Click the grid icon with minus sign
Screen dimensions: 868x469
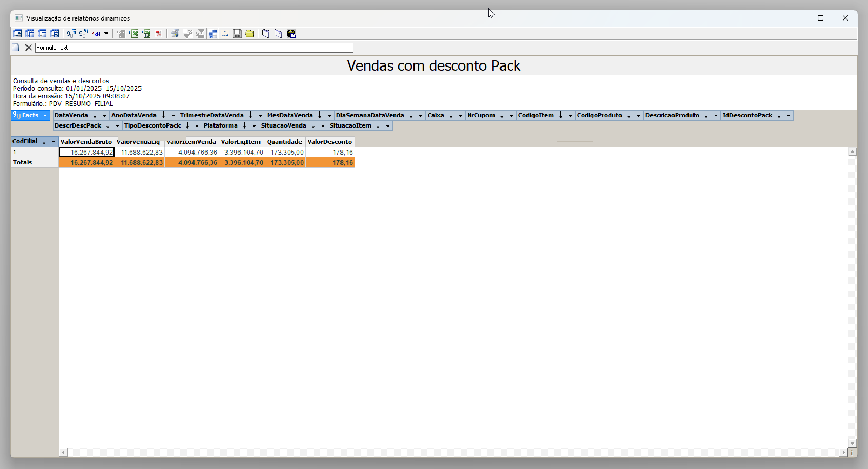[30, 34]
